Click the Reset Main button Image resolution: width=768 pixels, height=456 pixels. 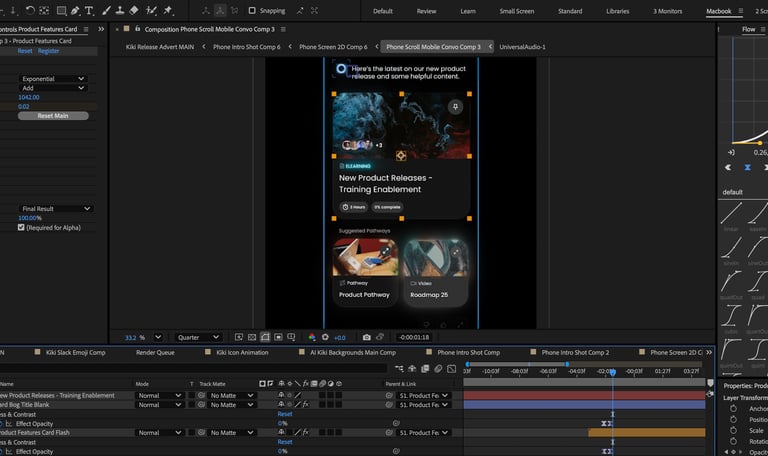click(x=53, y=116)
